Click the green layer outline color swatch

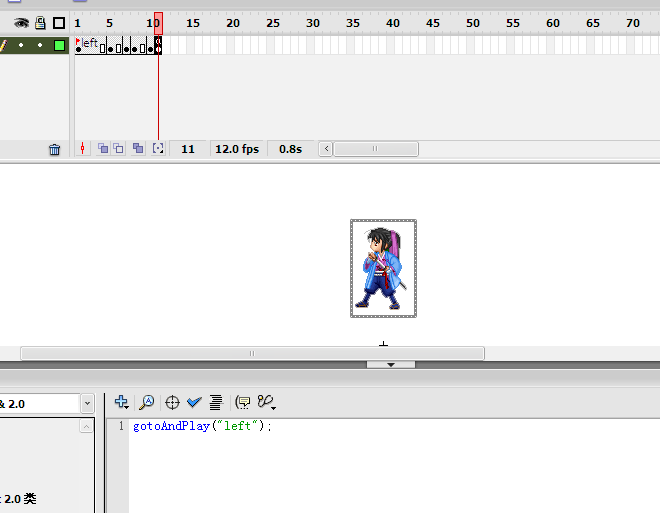[59, 45]
